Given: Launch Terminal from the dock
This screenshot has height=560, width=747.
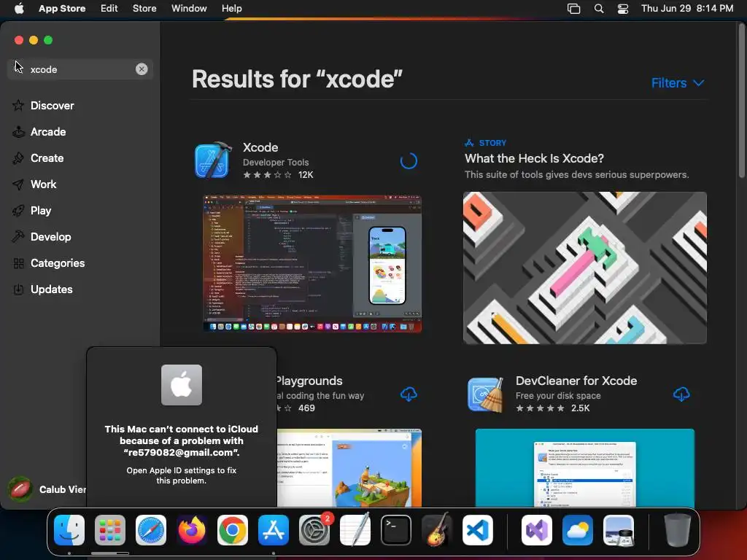Looking at the screenshot, I should tap(396, 530).
